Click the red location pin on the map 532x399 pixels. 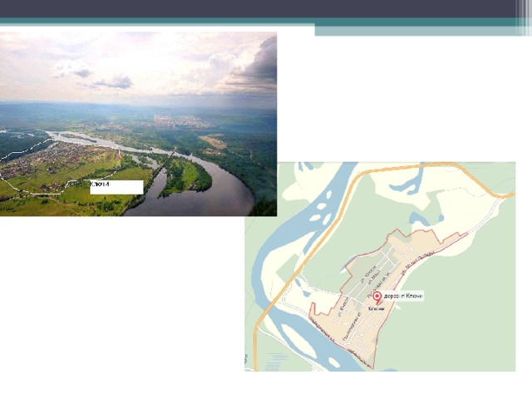point(376,297)
